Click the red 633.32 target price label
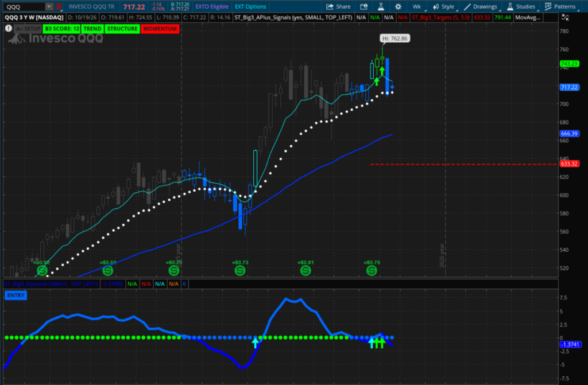 click(569, 164)
